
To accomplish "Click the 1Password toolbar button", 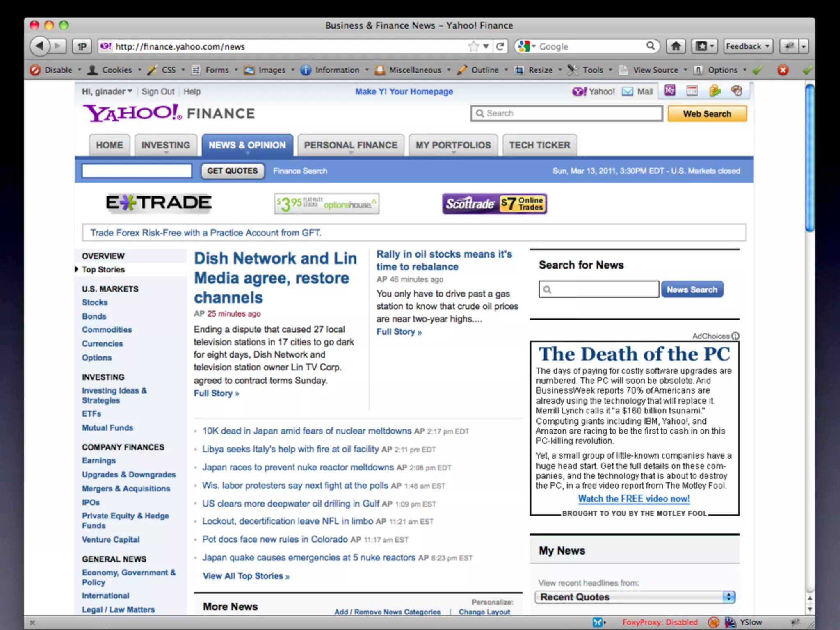I will [82, 46].
